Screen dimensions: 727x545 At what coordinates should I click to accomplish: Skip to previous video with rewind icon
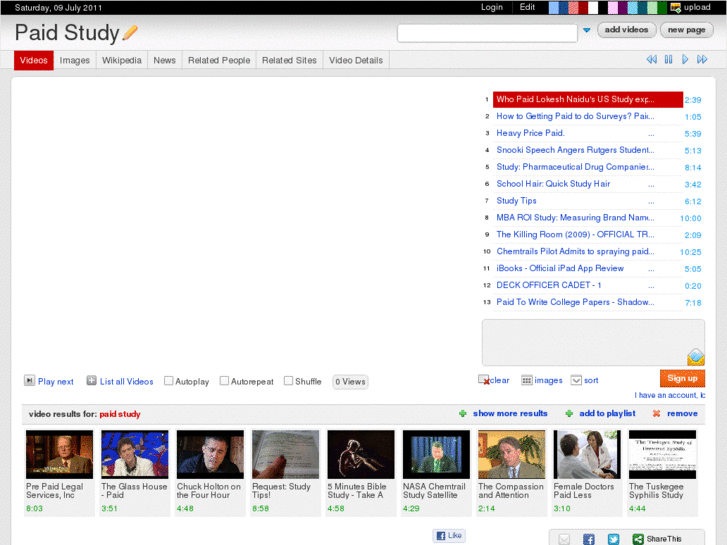[x=651, y=59]
